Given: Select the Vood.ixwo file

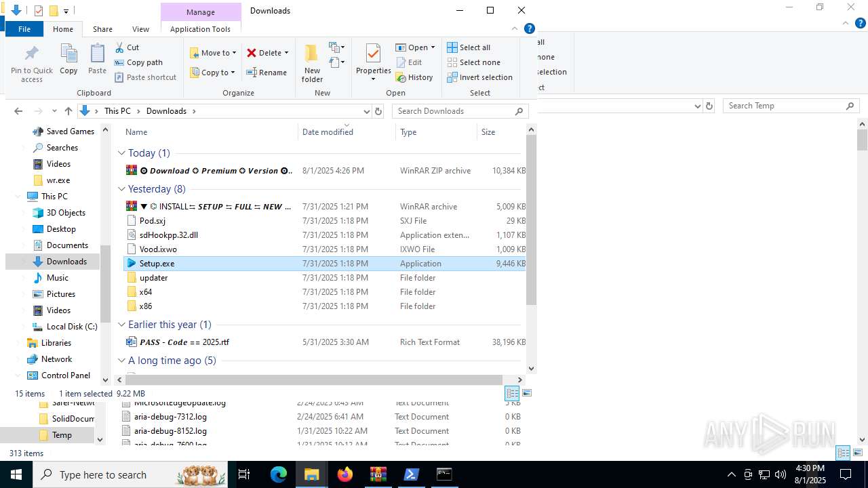Looking at the screenshot, I should tap(323, 249).
